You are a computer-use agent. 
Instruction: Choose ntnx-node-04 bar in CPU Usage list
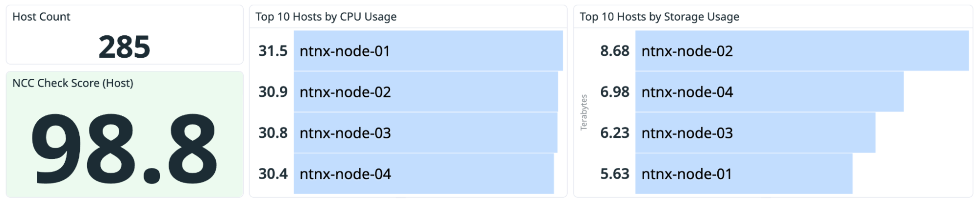424,174
